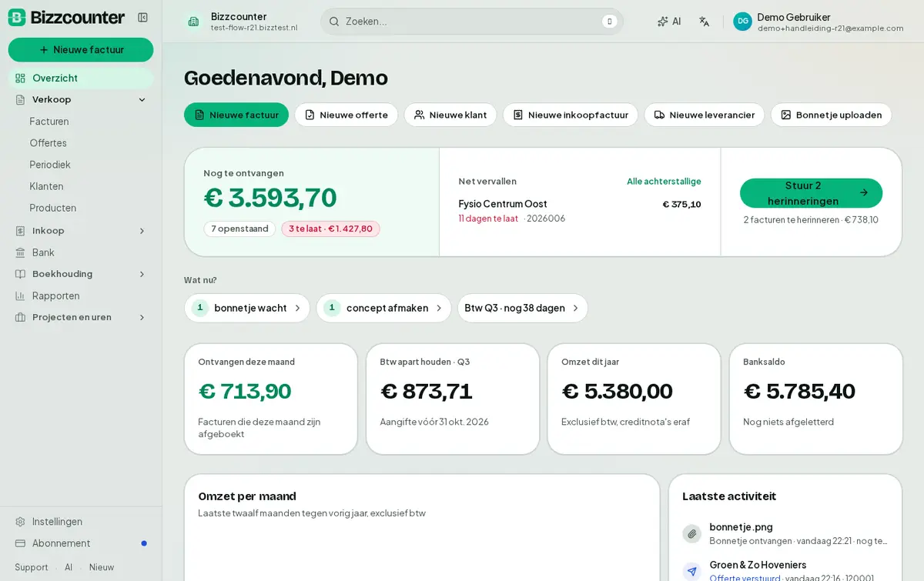Click the '€ 3.593,70' outstanding amount

point(270,198)
